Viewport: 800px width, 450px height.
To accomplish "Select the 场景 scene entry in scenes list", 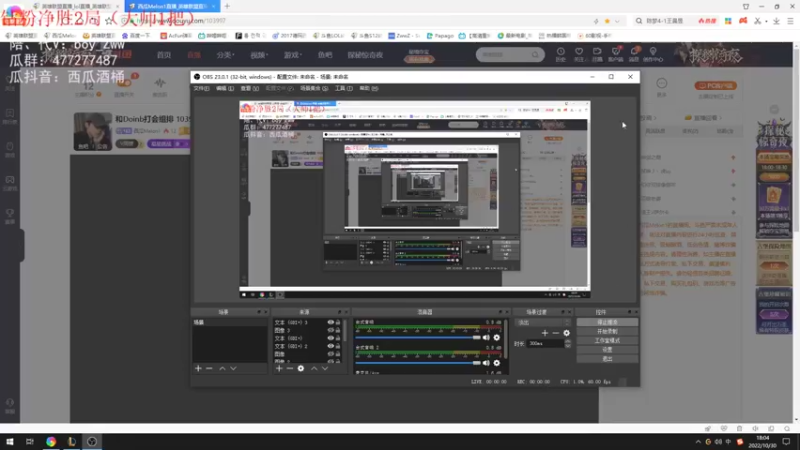I will pos(230,322).
